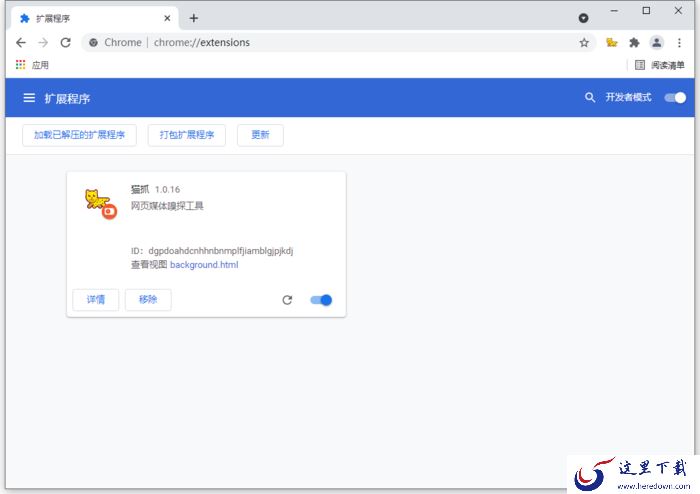This screenshot has width=700, height=494.
Task: Toggle developer mode (开发者模式) switch
Action: tap(675, 98)
